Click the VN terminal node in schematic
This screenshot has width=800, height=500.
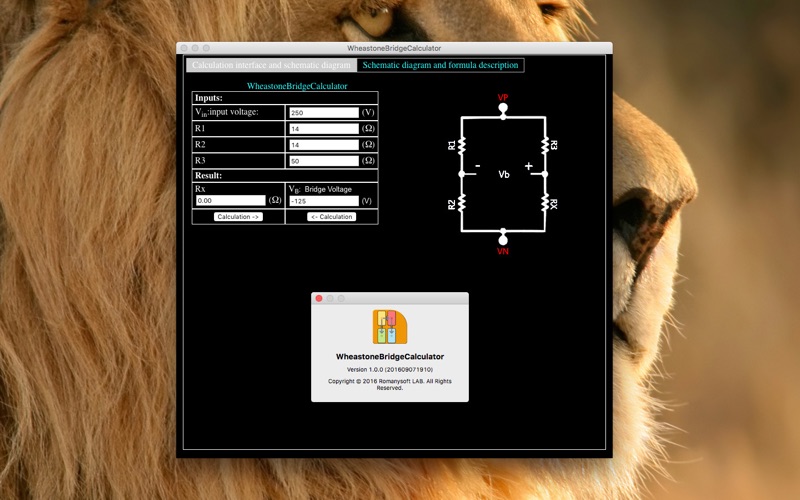503,239
